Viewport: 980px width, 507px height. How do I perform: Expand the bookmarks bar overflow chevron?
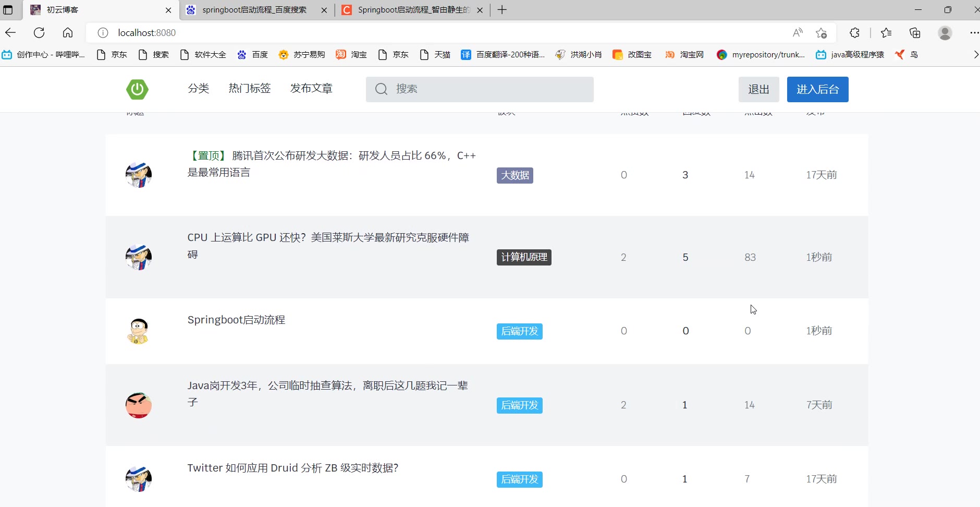pos(975,55)
